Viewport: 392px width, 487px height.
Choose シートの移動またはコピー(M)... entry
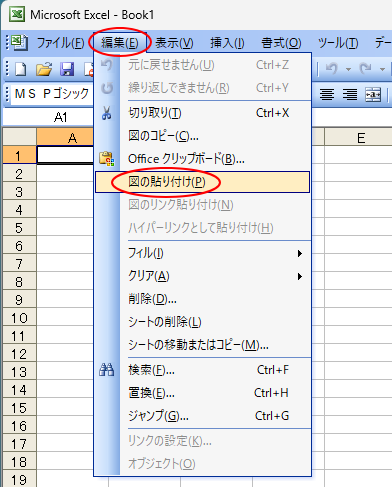point(202,345)
